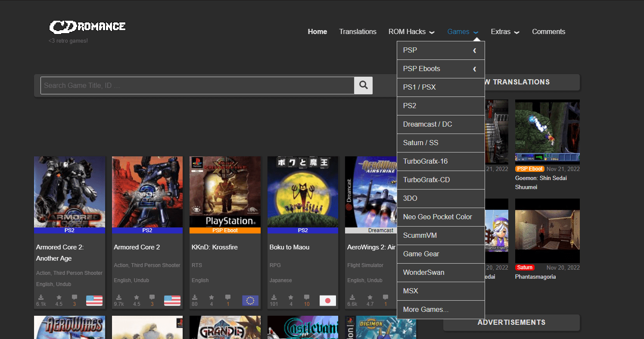Choose Game Gear in the menu
The width and height of the screenshot is (644, 339).
point(441,254)
